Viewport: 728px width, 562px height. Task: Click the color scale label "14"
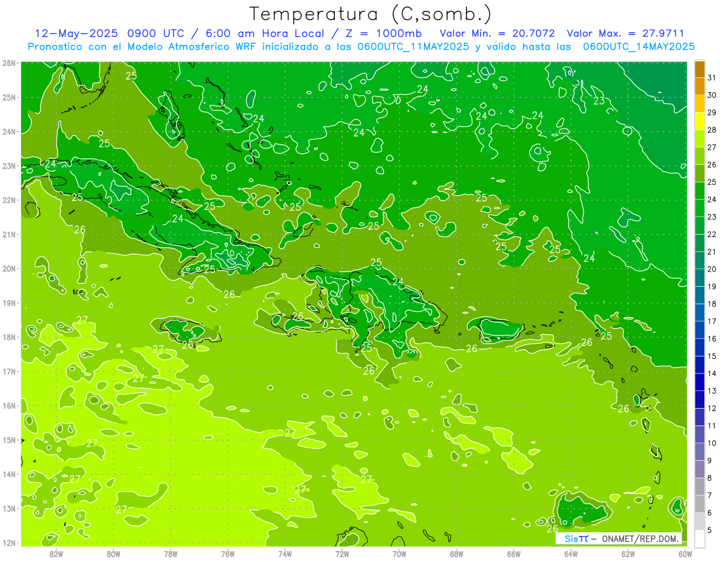712,373
